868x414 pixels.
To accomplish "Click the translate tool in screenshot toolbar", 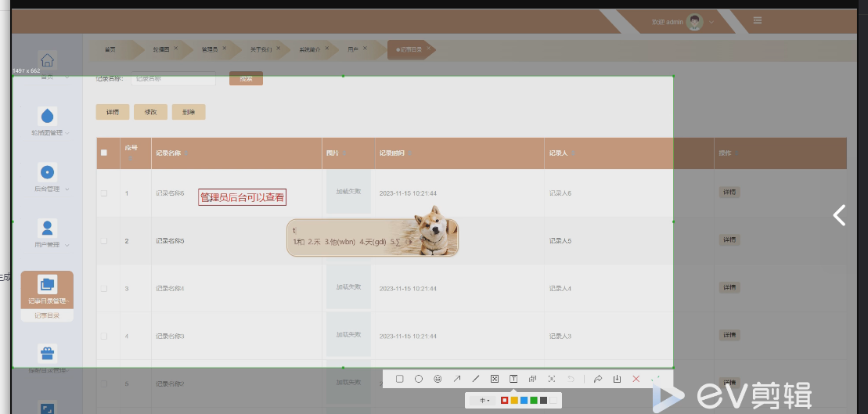I will pyautogui.click(x=532, y=379).
